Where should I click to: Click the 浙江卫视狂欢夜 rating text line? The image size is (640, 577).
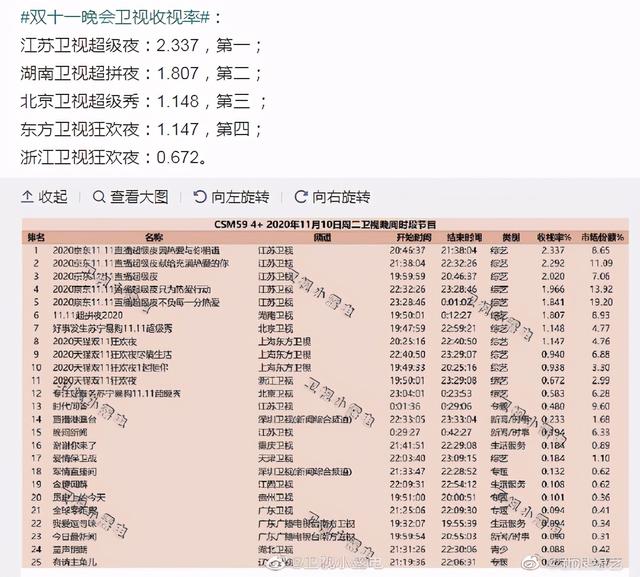coord(114,158)
